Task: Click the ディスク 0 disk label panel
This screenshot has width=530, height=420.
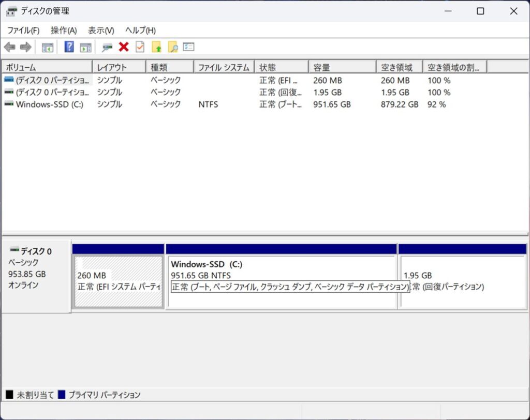Action: click(37, 276)
